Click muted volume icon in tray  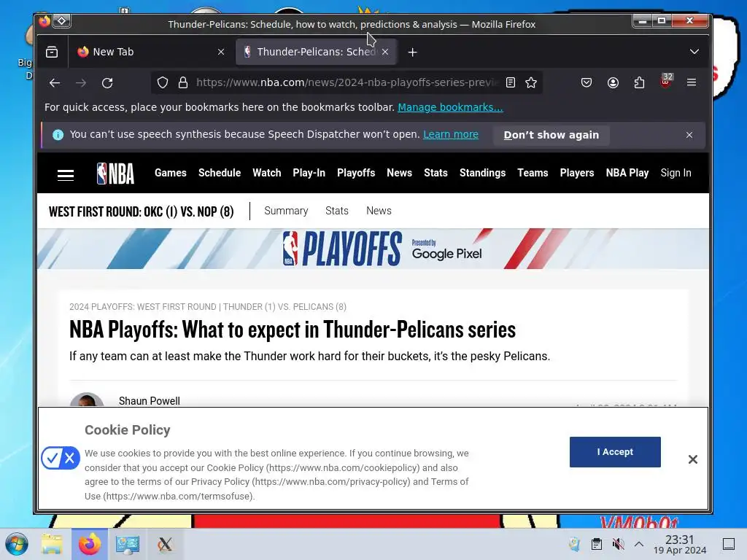(x=618, y=544)
